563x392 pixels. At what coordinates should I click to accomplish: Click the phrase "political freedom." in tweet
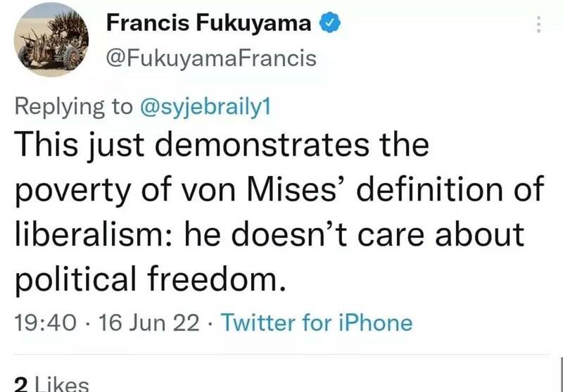click(x=151, y=280)
